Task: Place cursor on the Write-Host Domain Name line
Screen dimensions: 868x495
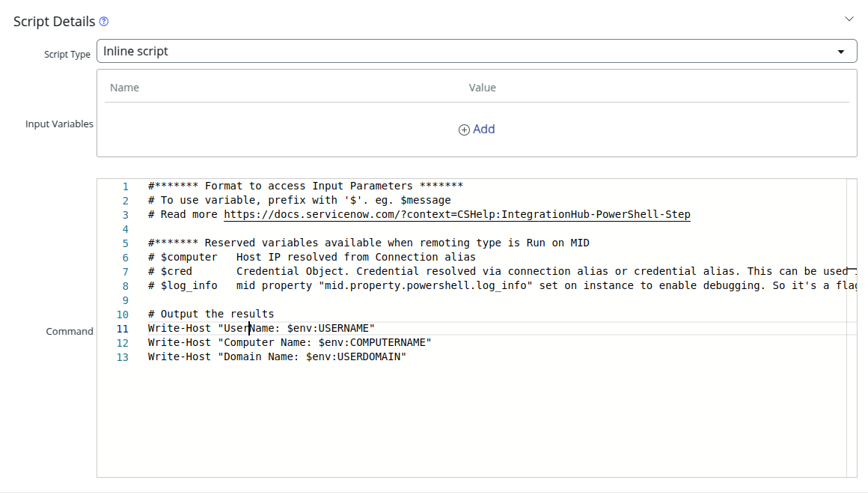Action: pyautogui.click(x=275, y=356)
